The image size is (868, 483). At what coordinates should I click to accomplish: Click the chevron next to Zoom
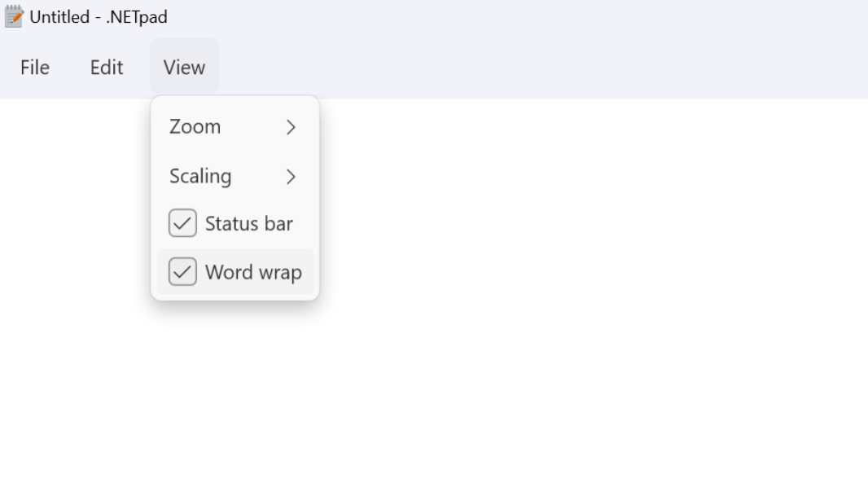click(291, 126)
